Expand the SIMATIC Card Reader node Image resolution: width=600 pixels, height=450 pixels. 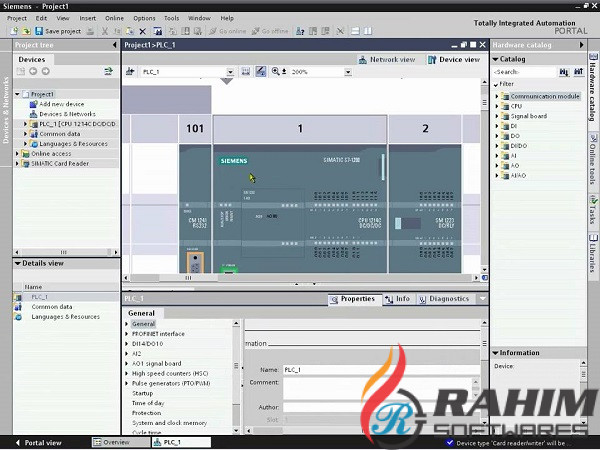point(17,164)
